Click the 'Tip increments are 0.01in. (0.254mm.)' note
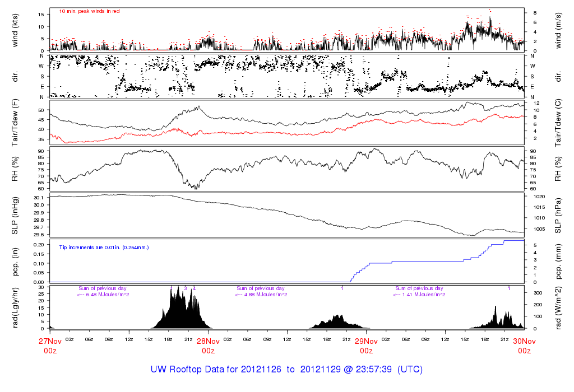 click(x=104, y=248)
